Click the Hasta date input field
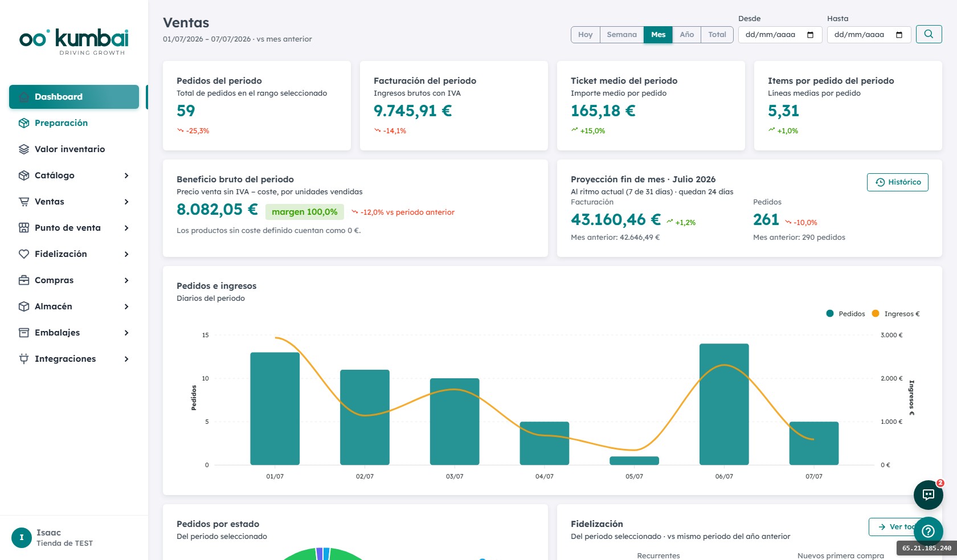The height and width of the screenshot is (560, 957). tap(869, 35)
